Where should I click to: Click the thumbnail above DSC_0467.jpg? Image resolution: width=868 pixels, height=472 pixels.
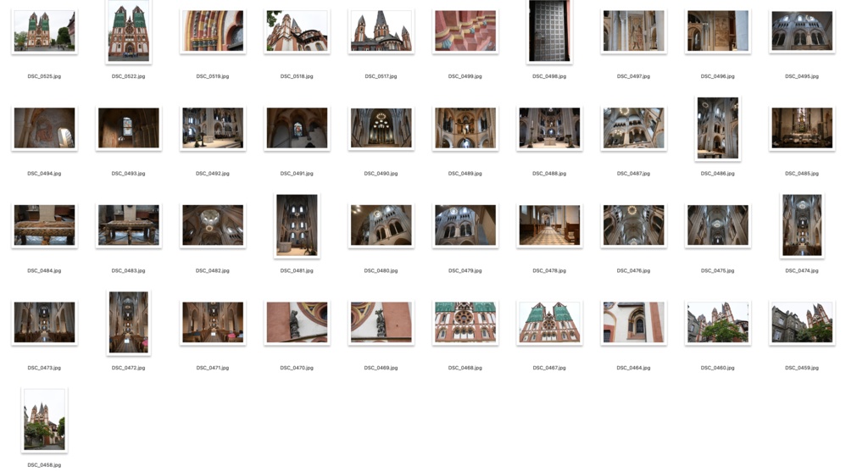549,323
